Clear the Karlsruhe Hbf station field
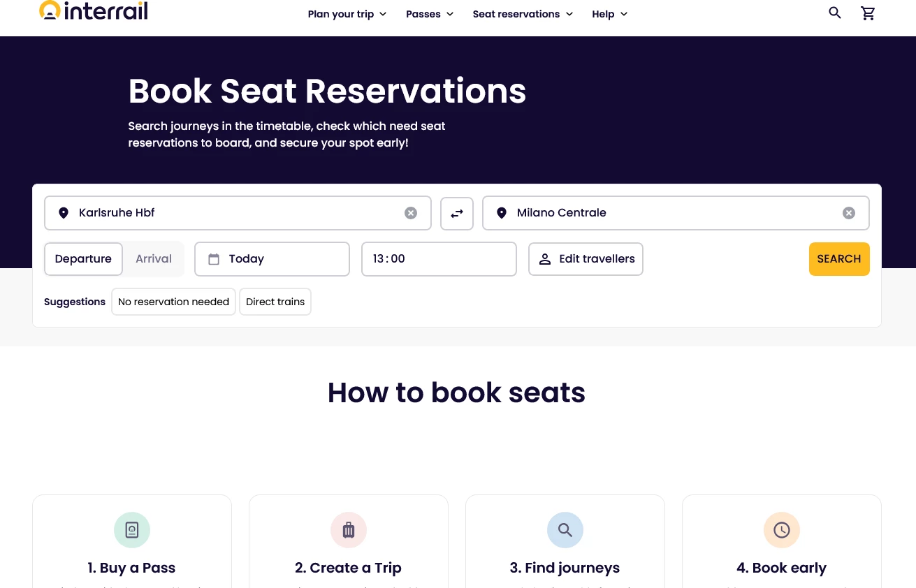 click(411, 213)
